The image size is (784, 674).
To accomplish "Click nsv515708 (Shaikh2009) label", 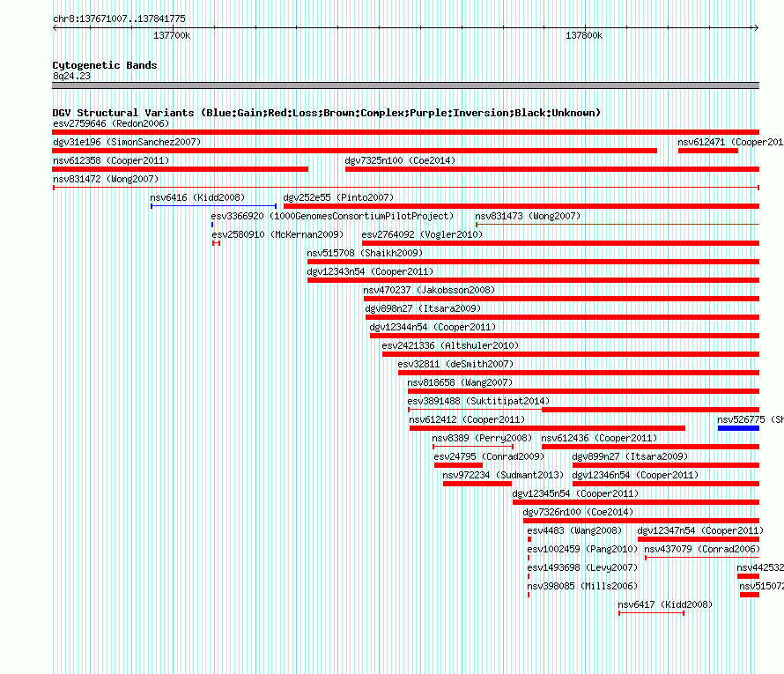I will point(365,253).
